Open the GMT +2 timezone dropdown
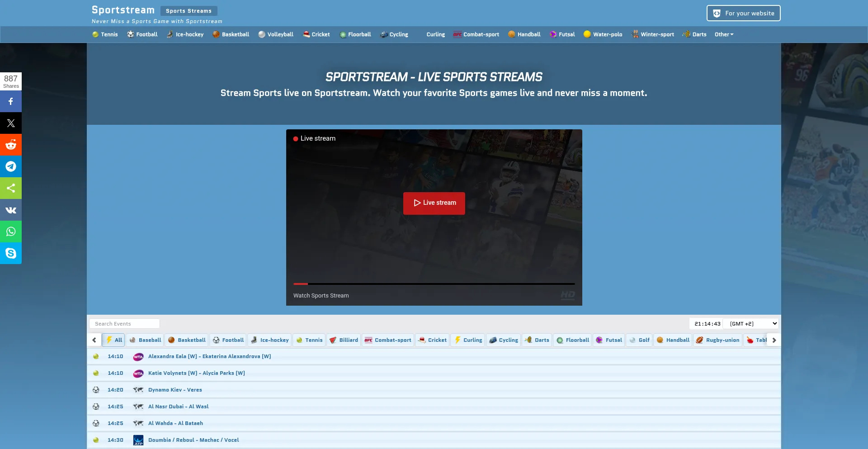This screenshot has height=449, width=868. 751,324
